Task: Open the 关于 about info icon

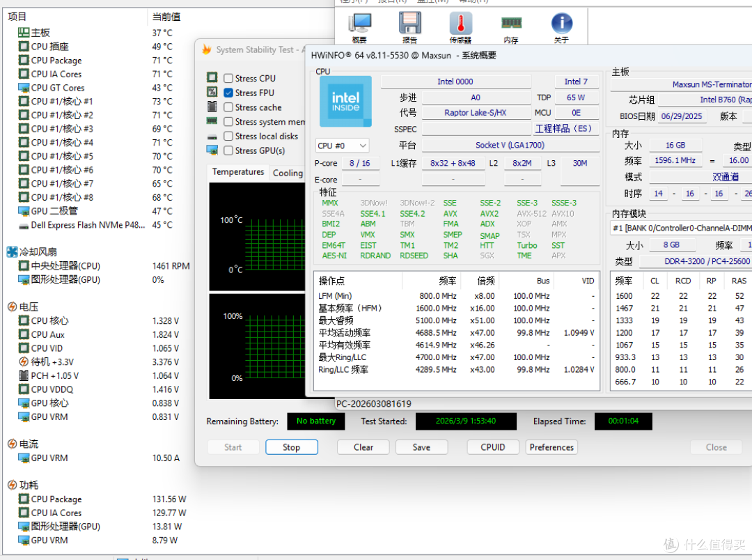Action: point(562,23)
